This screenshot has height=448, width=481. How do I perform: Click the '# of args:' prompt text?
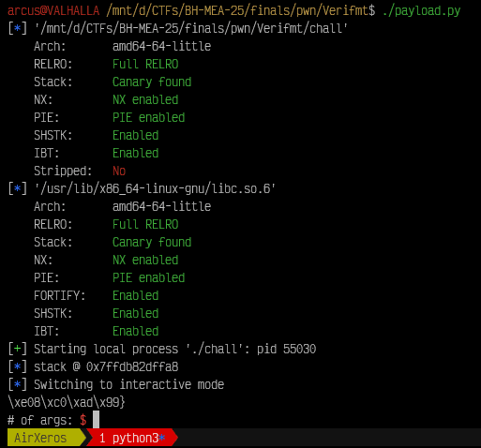click(40, 421)
